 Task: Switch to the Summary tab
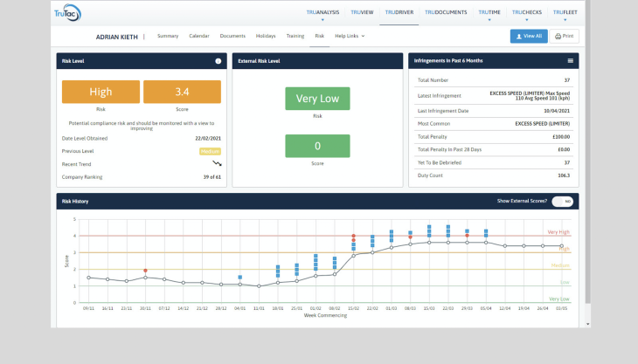click(x=168, y=36)
